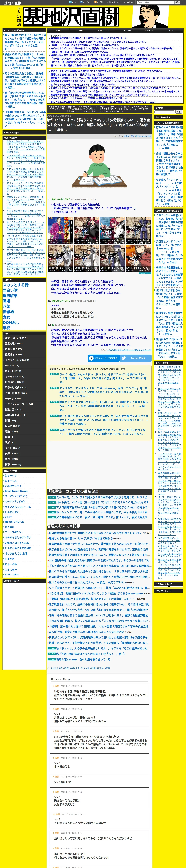Open ニュース星3つ! antenna link

pos(14,532)
